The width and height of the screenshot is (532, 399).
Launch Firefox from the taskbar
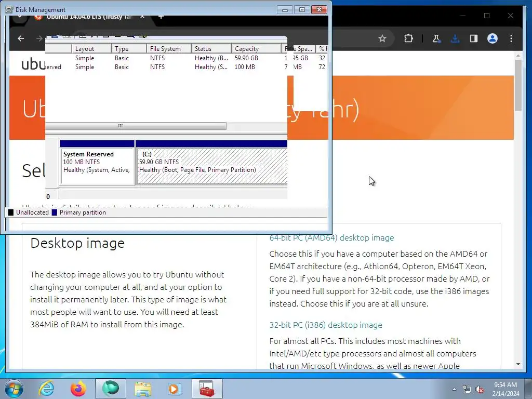point(78,389)
